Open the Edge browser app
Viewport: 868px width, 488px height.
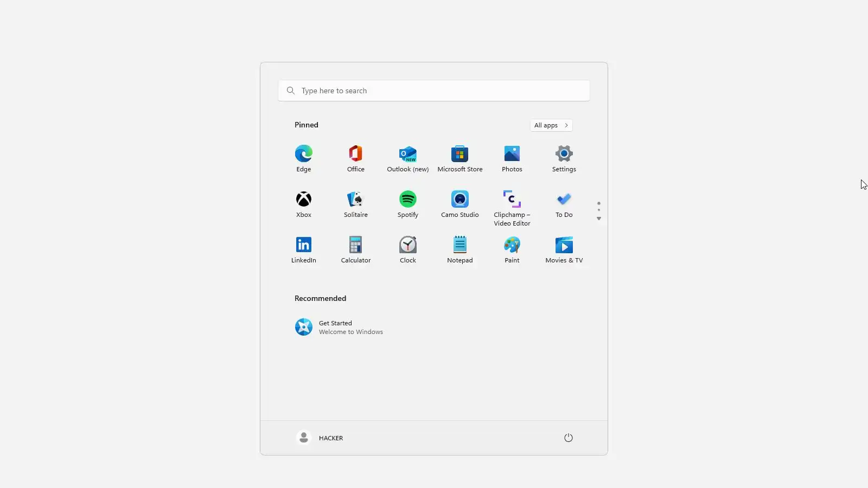coord(304,158)
